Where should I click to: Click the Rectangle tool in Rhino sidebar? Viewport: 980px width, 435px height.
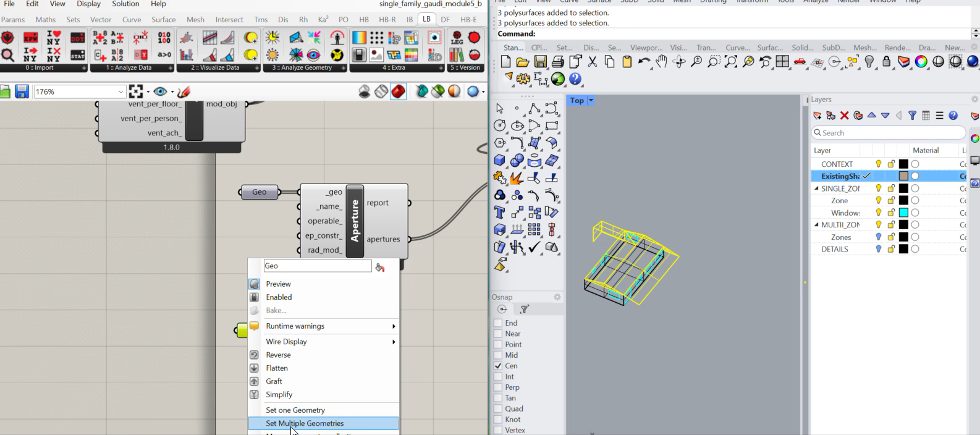[x=552, y=126]
